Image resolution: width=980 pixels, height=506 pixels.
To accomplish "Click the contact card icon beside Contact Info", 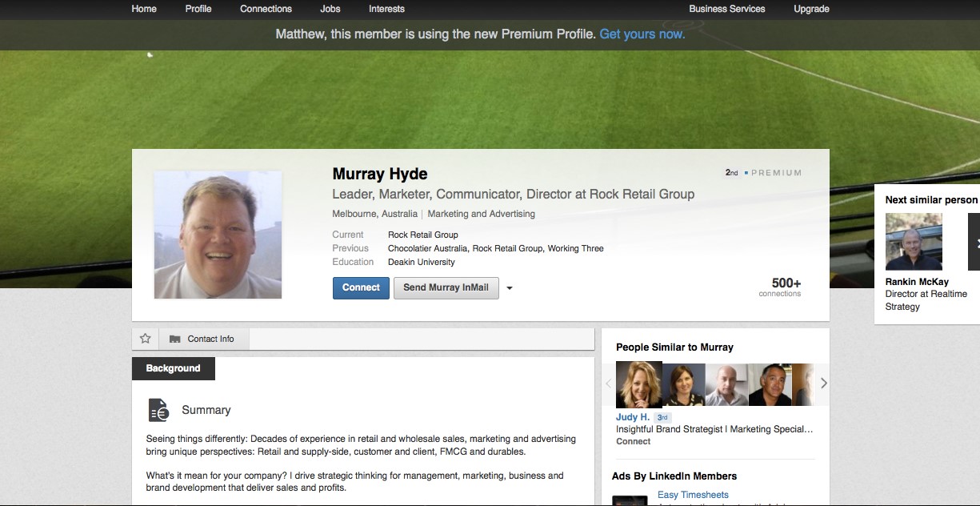I will pos(175,339).
